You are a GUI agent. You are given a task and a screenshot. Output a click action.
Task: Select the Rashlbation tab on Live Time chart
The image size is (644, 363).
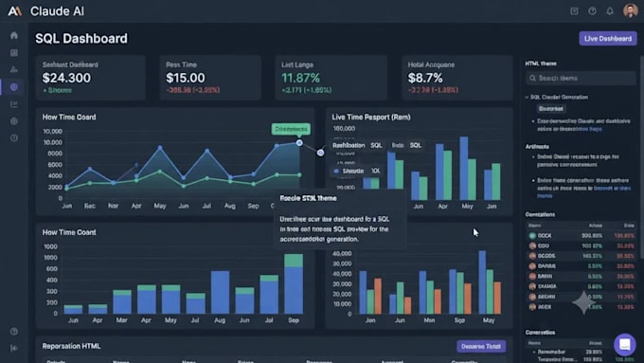pyautogui.click(x=349, y=145)
